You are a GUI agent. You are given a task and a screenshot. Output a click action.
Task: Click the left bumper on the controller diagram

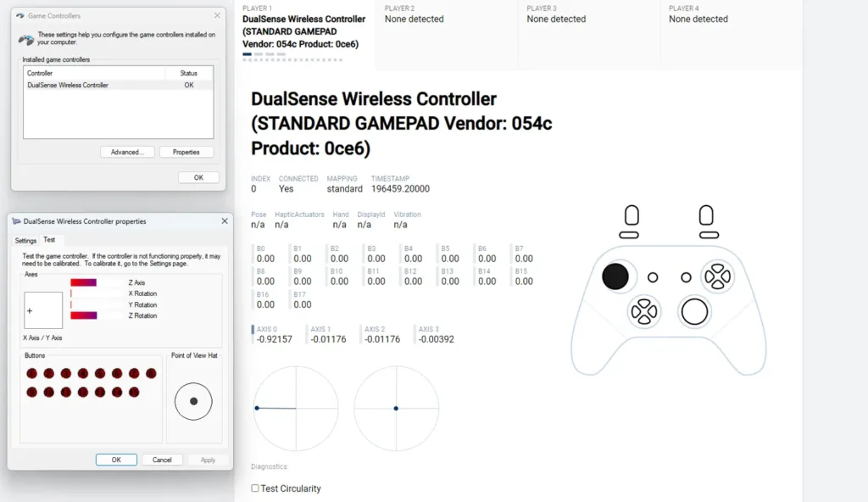click(629, 235)
